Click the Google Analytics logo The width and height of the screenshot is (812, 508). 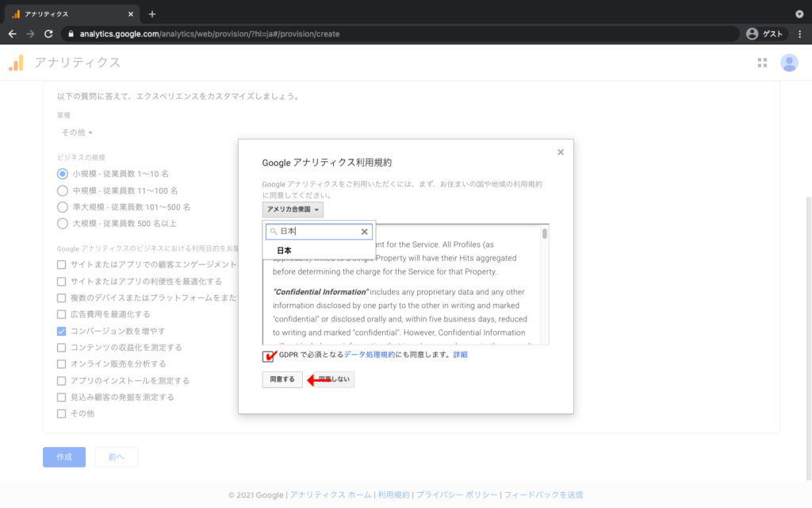click(16, 63)
